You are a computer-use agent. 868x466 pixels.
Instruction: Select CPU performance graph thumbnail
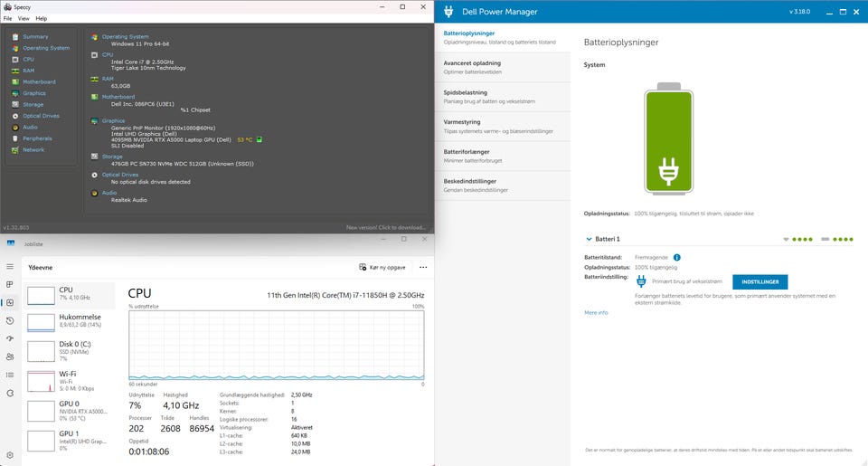[x=41, y=295]
